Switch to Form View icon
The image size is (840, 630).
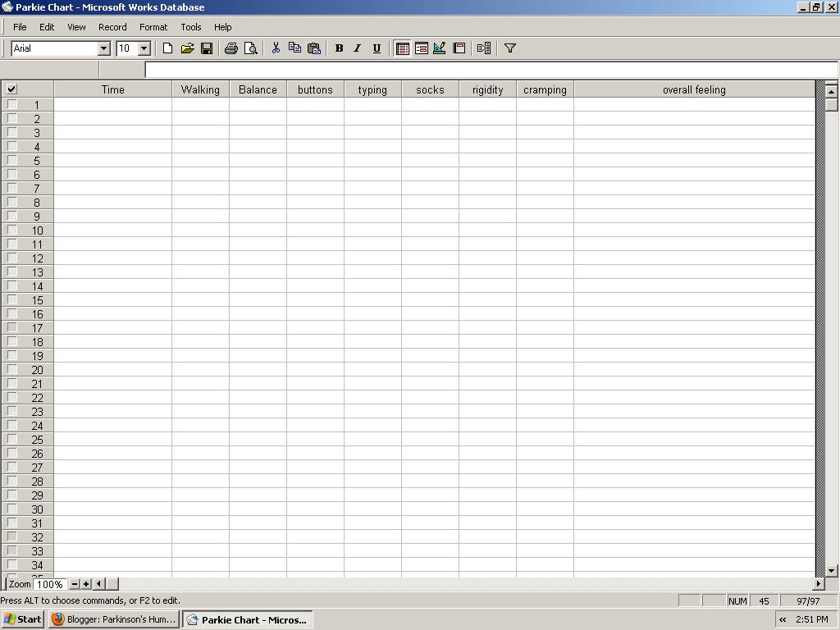pyautogui.click(x=422, y=48)
